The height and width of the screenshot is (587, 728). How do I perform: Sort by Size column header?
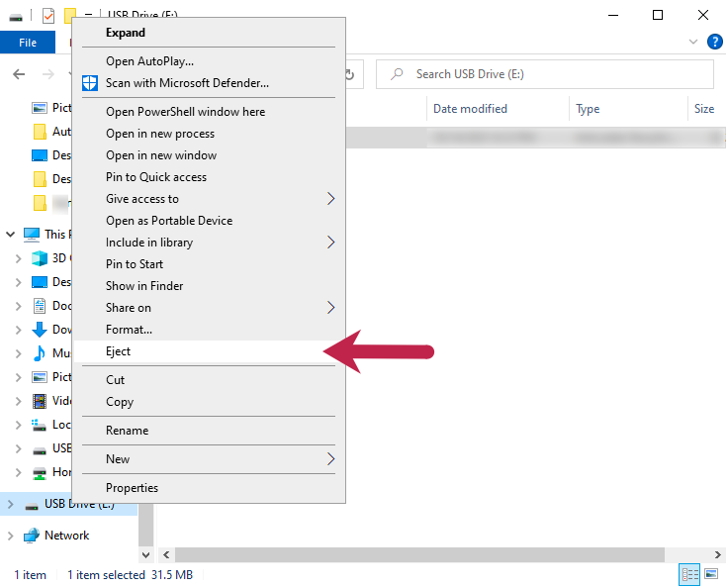click(704, 109)
